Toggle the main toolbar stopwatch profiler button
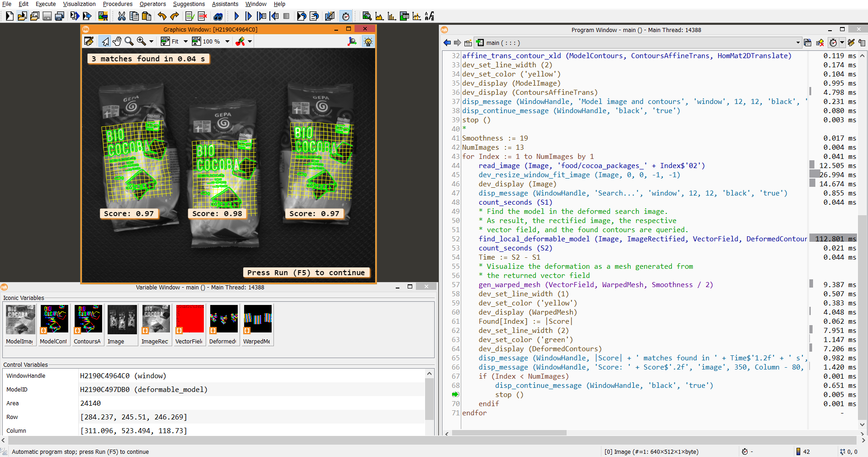Image resolution: width=868 pixels, height=457 pixels. (346, 16)
